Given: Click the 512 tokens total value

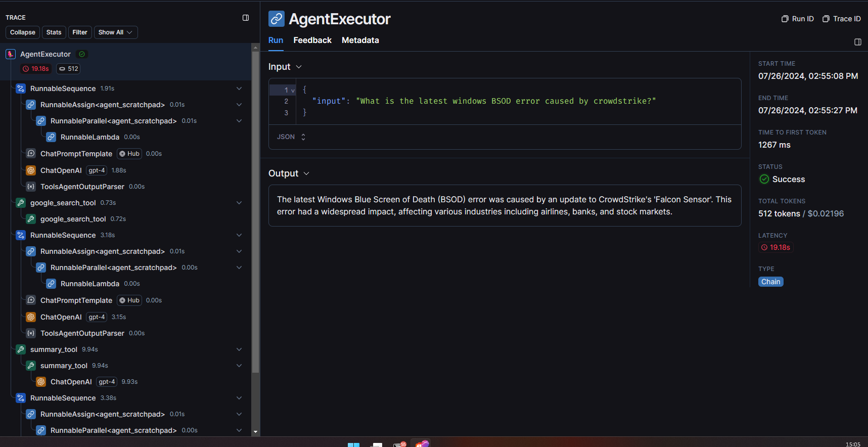Looking at the screenshot, I should pyautogui.click(x=779, y=214).
